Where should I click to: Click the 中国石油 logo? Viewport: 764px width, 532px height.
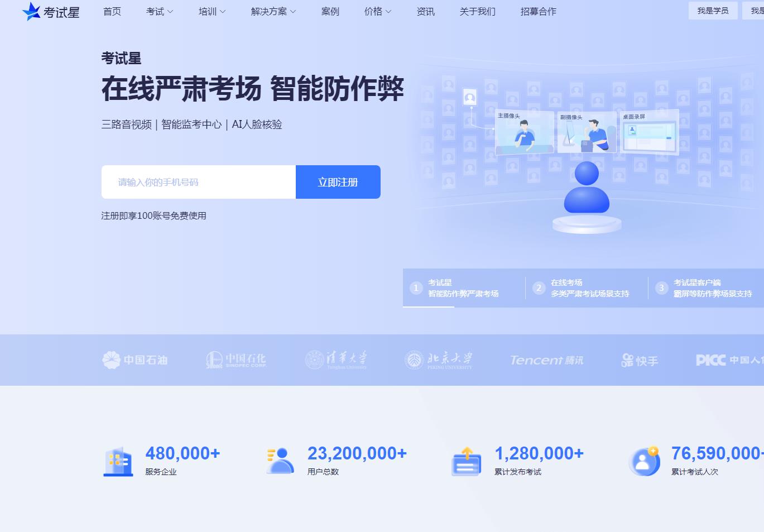pyautogui.click(x=134, y=360)
